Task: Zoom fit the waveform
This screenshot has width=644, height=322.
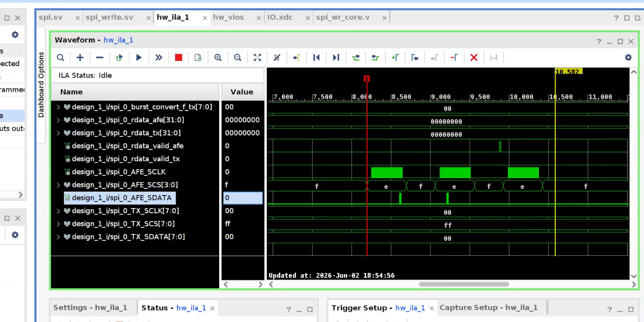Action: tap(257, 57)
